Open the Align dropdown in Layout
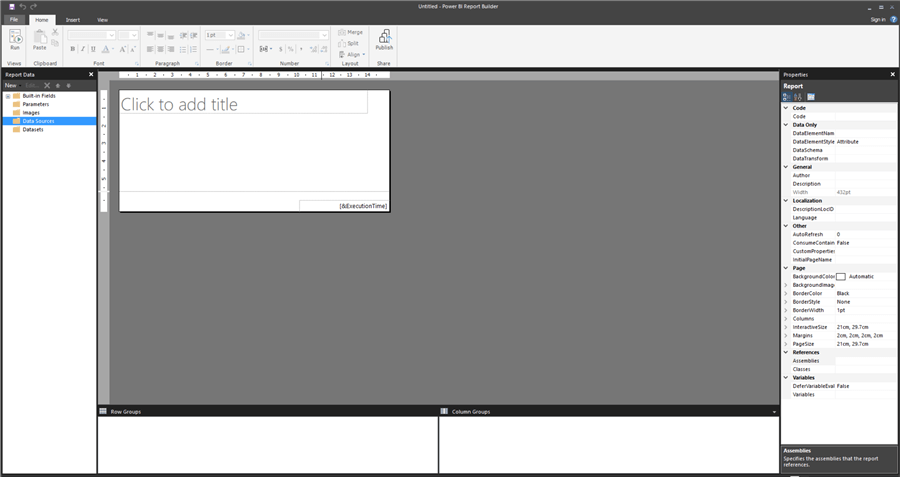 pos(352,55)
